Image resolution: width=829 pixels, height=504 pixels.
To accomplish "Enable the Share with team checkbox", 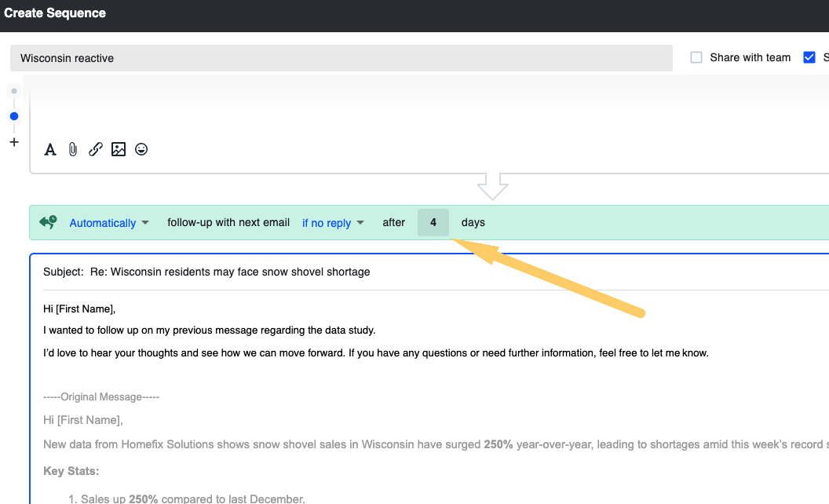I will (696, 57).
